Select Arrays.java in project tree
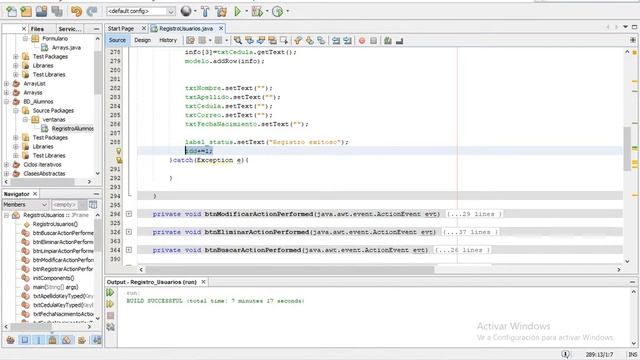This screenshot has height=360, width=640. coord(66,48)
